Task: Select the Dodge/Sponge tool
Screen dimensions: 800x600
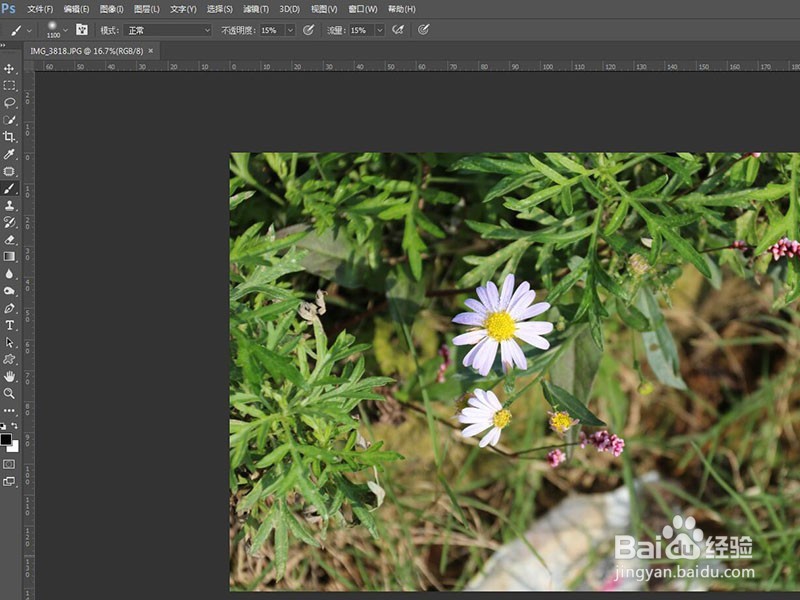Action: click(x=9, y=291)
